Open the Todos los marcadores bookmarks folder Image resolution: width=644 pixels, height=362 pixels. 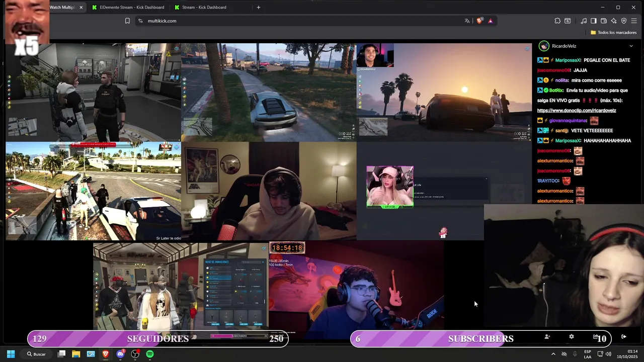613,32
